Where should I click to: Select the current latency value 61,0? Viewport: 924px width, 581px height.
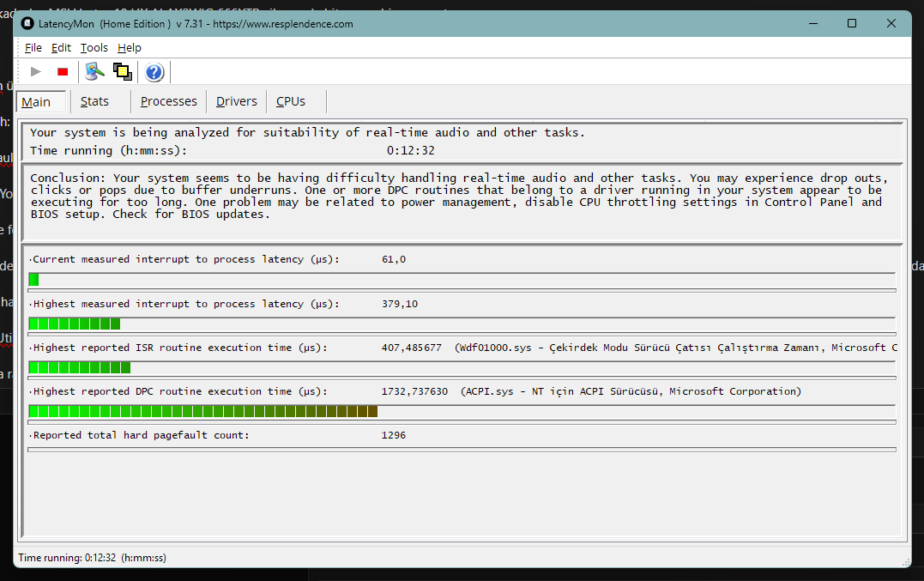(x=394, y=259)
